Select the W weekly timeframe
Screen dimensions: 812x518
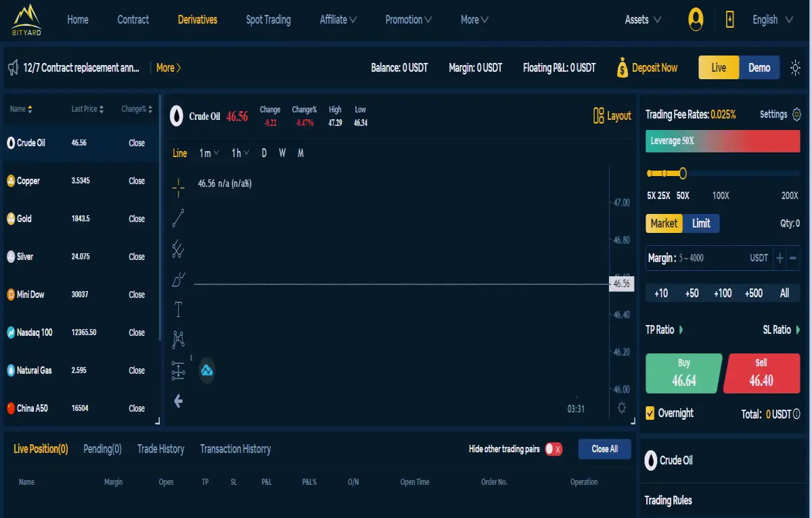coord(282,153)
